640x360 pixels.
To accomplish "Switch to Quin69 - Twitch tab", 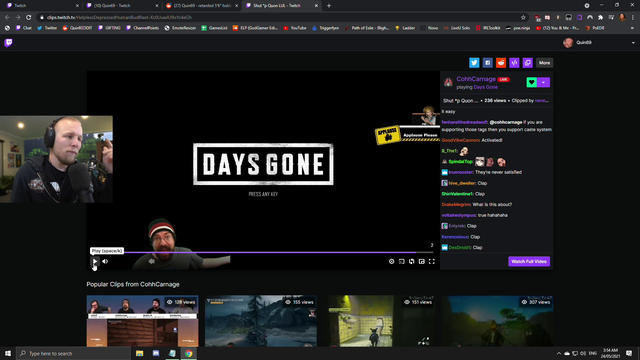I will point(121,5).
